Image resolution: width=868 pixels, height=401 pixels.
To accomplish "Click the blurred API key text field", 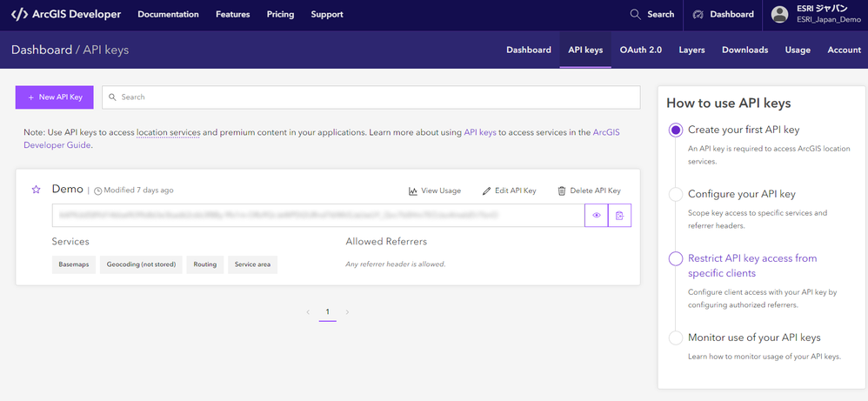I will pyautogui.click(x=318, y=216).
